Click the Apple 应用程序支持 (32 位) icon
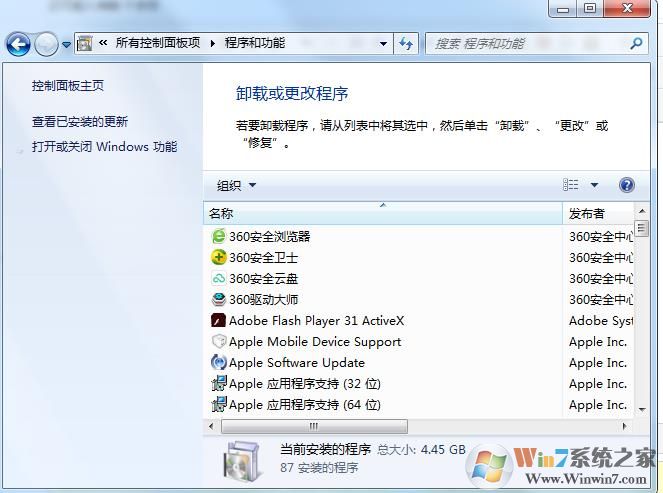The width and height of the screenshot is (663, 493). pyautogui.click(x=219, y=383)
